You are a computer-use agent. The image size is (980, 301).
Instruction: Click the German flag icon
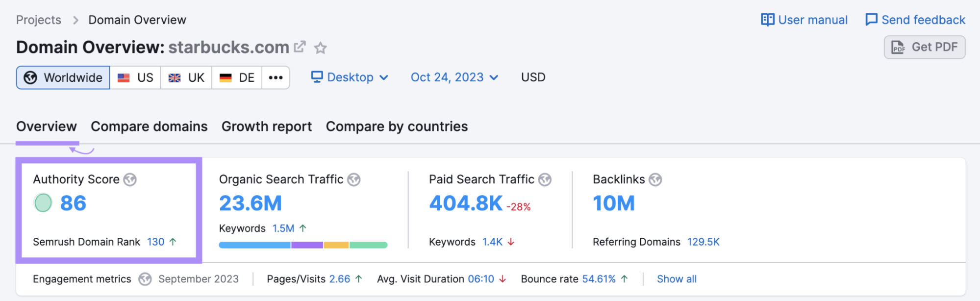(x=226, y=78)
